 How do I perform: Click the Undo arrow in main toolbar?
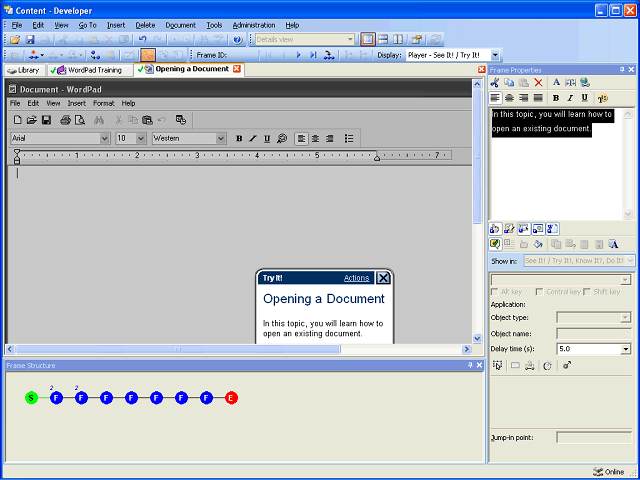pyautogui.click(x=142, y=40)
